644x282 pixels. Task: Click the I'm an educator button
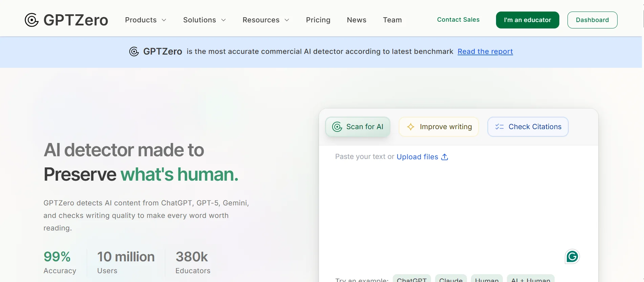528,20
